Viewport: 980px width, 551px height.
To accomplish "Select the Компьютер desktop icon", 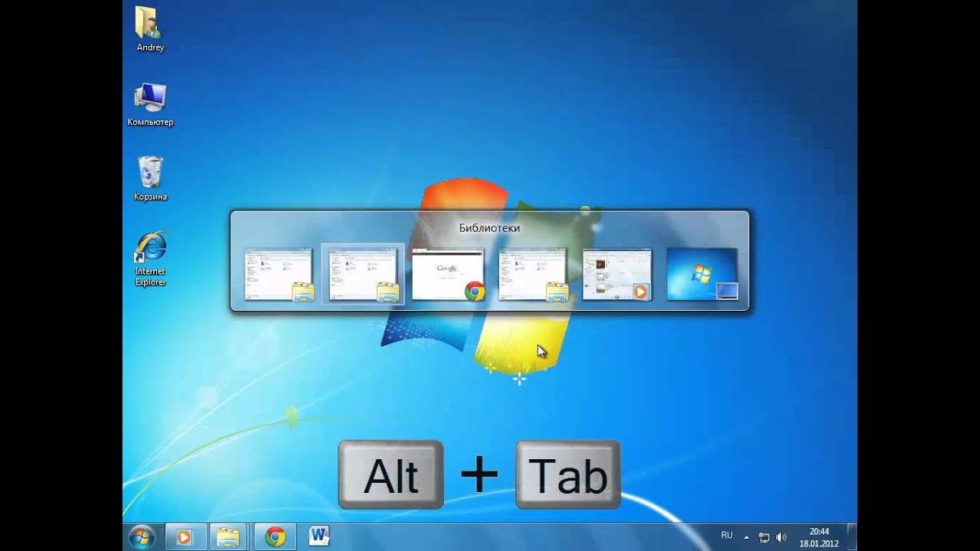I will [x=150, y=104].
